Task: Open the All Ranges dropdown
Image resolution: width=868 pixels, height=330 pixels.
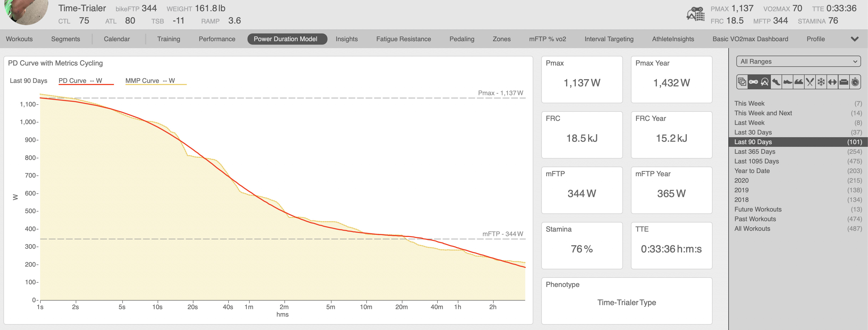Action: tap(798, 62)
